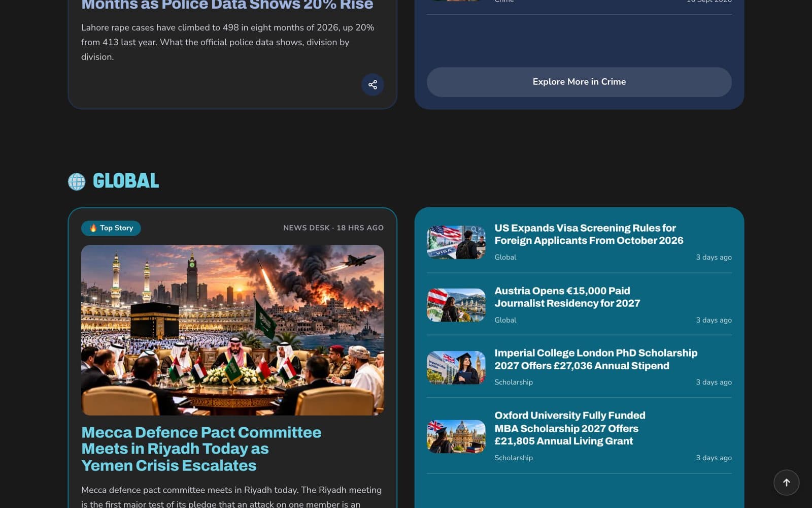812x508 pixels.
Task: Click the Global tag under the Austria story
Action: pyautogui.click(x=505, y=320)
